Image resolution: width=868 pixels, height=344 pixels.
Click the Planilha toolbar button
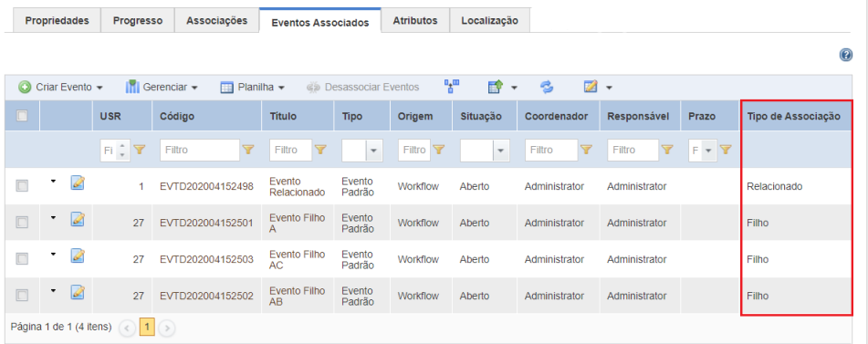pyautogui.click(x=253, y=87)
